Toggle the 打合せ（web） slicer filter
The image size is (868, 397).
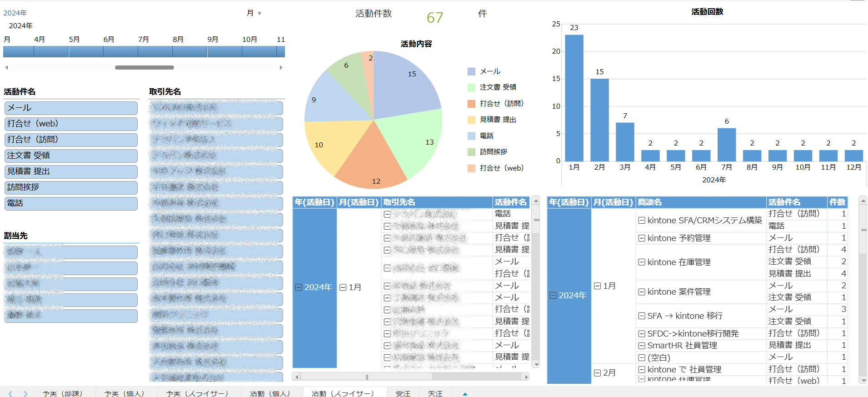pyautogui.click(x=71, y=124)
